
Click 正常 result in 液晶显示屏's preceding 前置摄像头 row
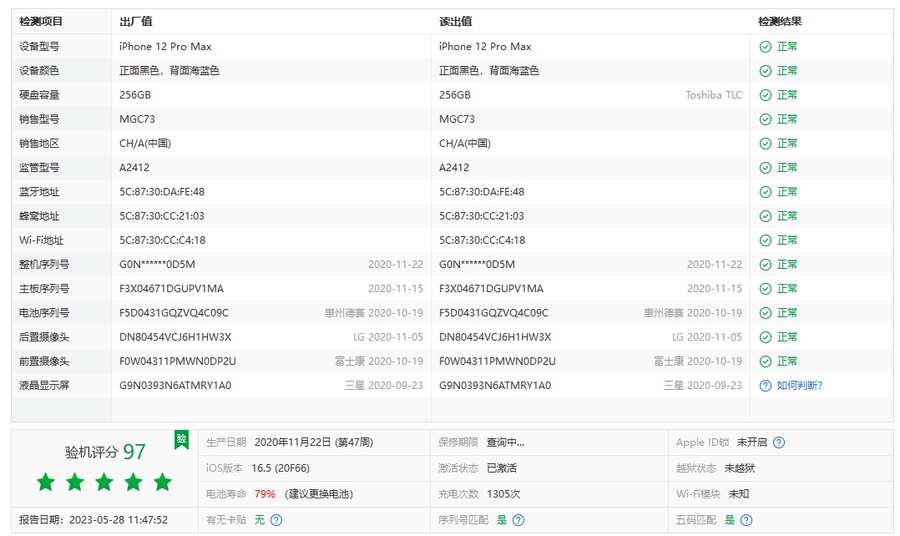click(787, 361)
